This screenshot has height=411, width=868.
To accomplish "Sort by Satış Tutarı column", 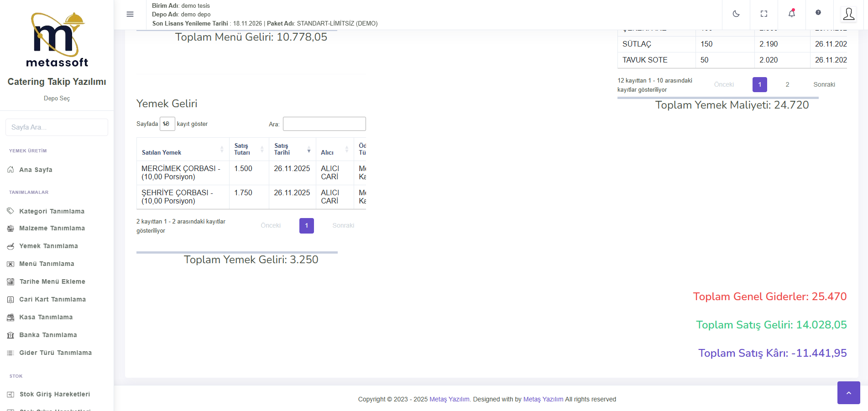I will [249, 149].
